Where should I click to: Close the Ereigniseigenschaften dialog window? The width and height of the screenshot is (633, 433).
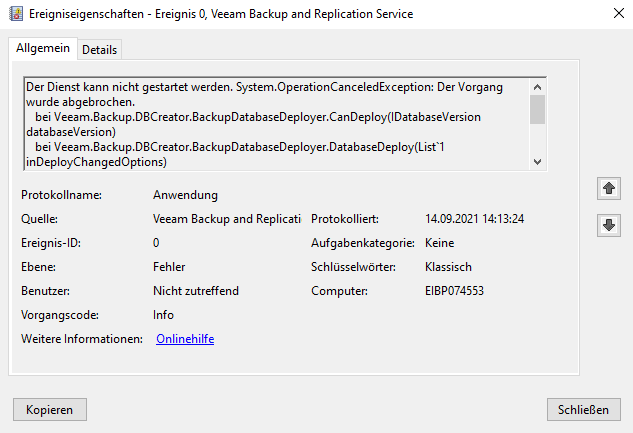coord(612,14)
